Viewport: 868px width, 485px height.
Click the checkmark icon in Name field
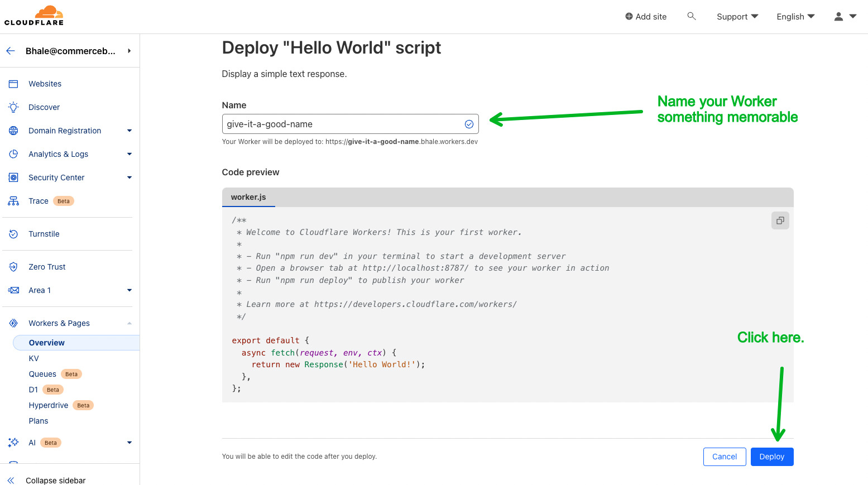[469, 124]
